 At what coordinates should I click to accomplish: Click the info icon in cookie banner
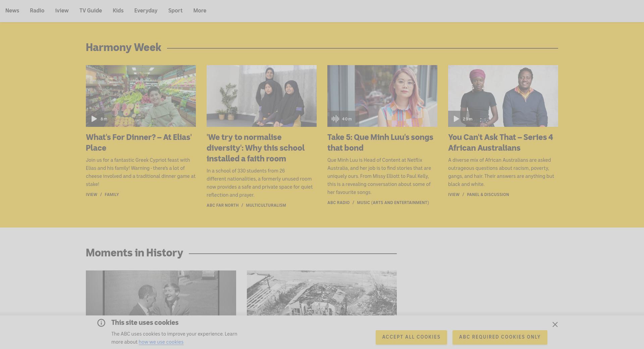pyautogui.click(x=101, y=323)
